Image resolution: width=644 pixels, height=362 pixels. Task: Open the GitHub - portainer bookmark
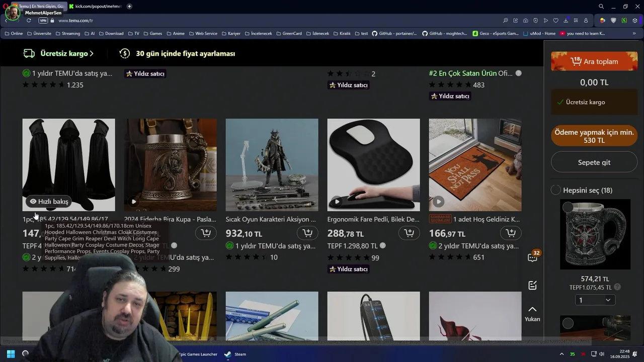(x=394, y=34)
